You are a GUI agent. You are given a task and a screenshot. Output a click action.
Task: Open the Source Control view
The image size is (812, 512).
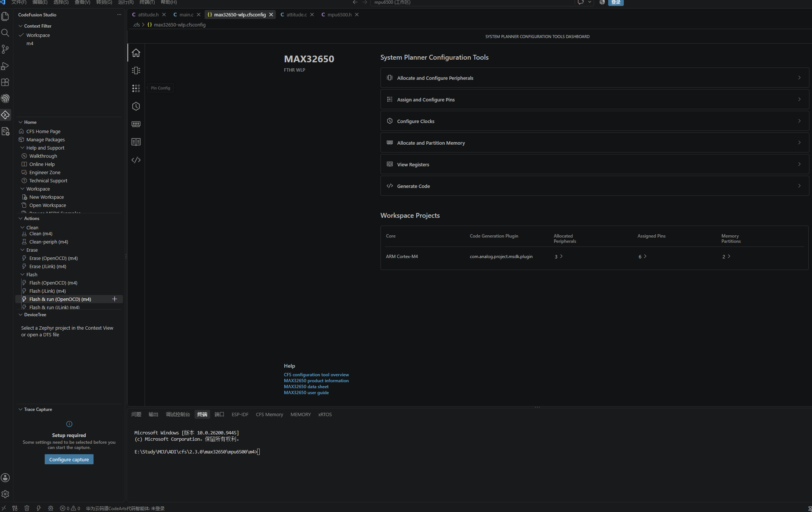(5, 49)
